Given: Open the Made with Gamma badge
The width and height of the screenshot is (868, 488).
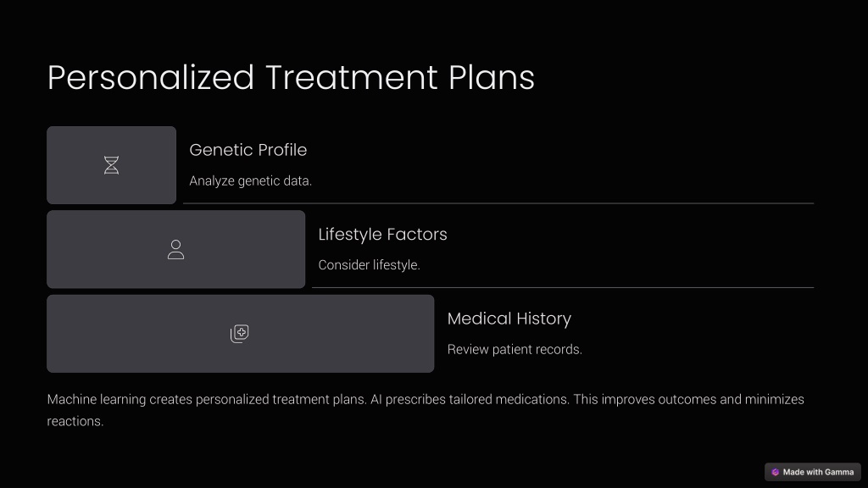Looking at the screenshot, I should [x=813, y=472].
